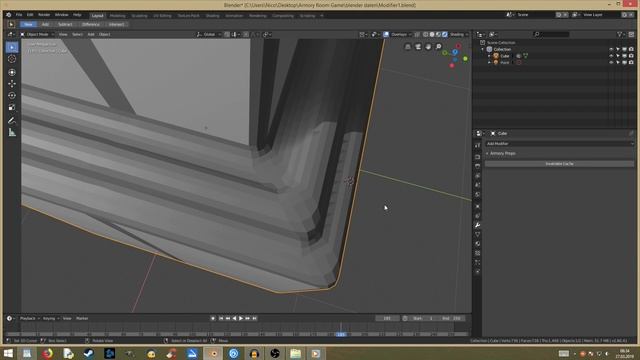
Task: Open the Object Mode dropdown
Action: (37, 34)
